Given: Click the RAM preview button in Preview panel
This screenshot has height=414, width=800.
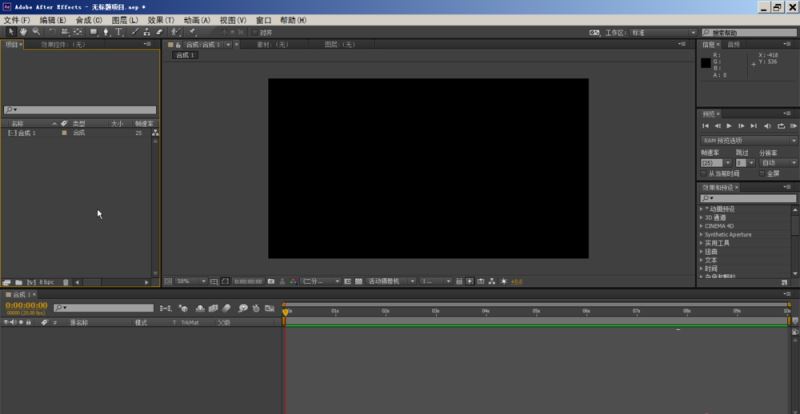Looking at the screenshot, I should 793,126.
